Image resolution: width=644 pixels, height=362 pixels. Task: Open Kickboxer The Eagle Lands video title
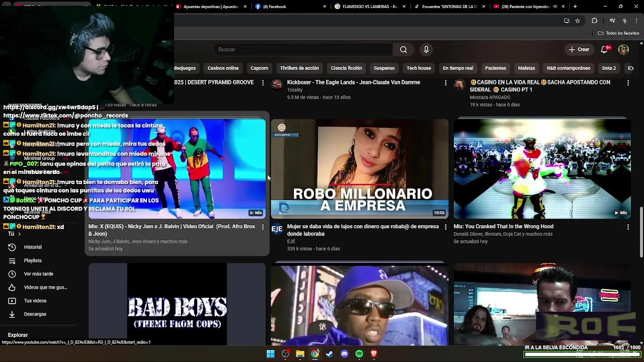353,82
